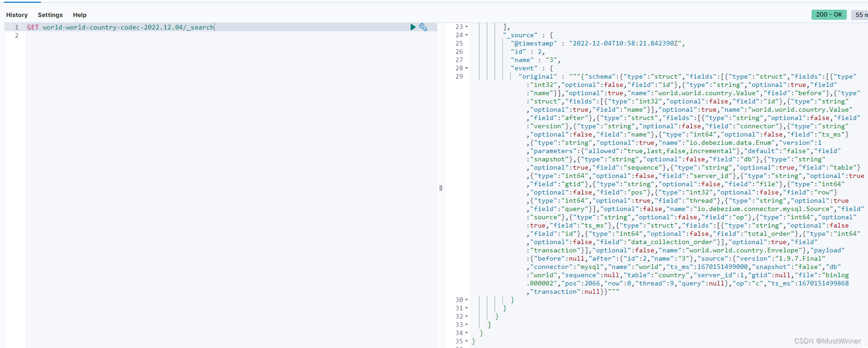Collapse the _source block at line 24
The image size is (868, 348).
(x=467, y=35)
